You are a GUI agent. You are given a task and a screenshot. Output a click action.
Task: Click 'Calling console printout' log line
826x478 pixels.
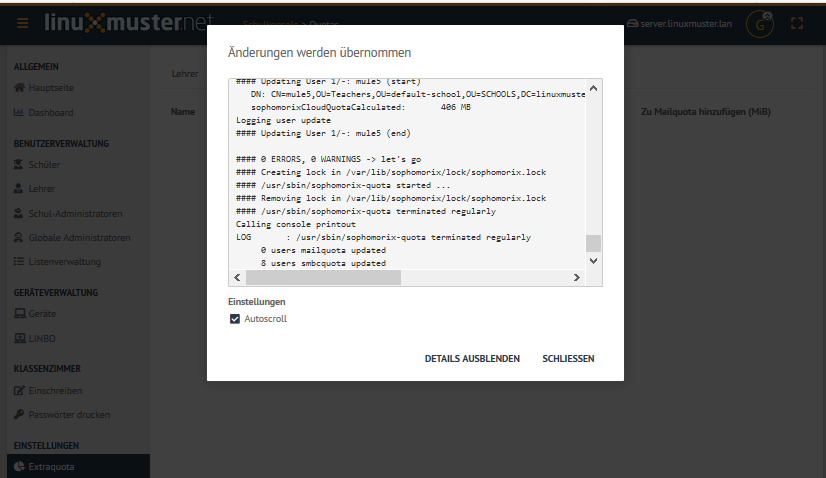[296, 224]
